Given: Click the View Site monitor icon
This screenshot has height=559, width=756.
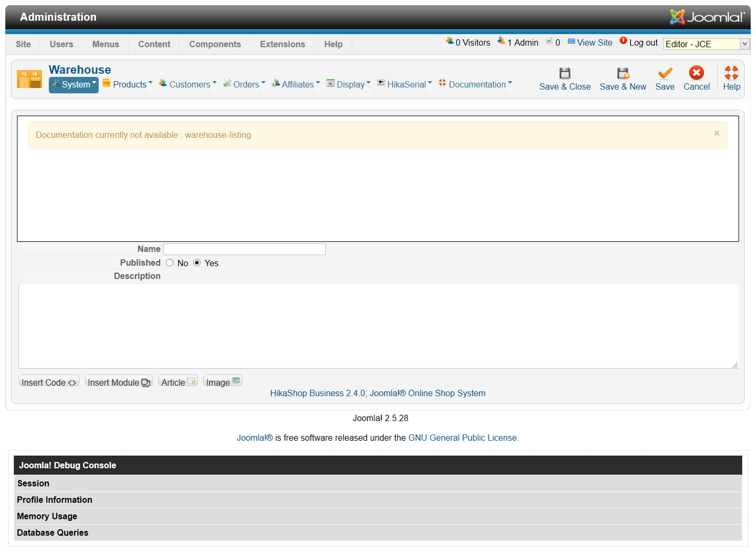Looking at the screenshot, I should 571,41.
